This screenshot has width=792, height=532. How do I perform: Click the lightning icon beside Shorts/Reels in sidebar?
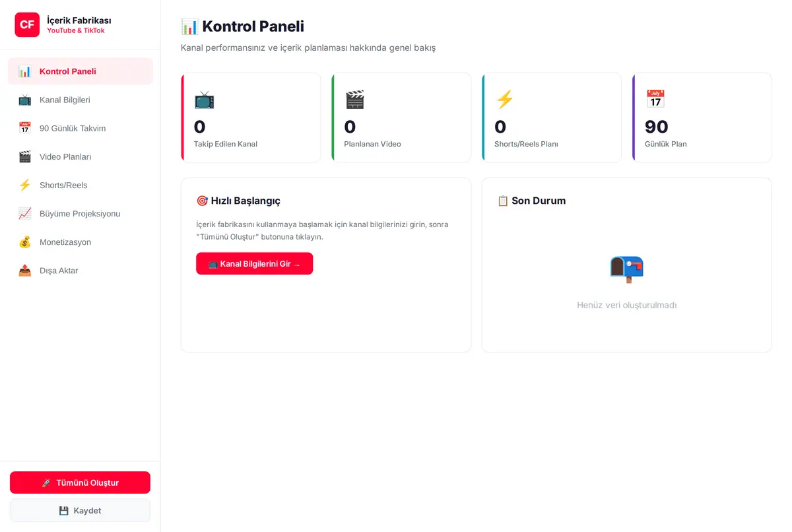[x=24, y=185]
